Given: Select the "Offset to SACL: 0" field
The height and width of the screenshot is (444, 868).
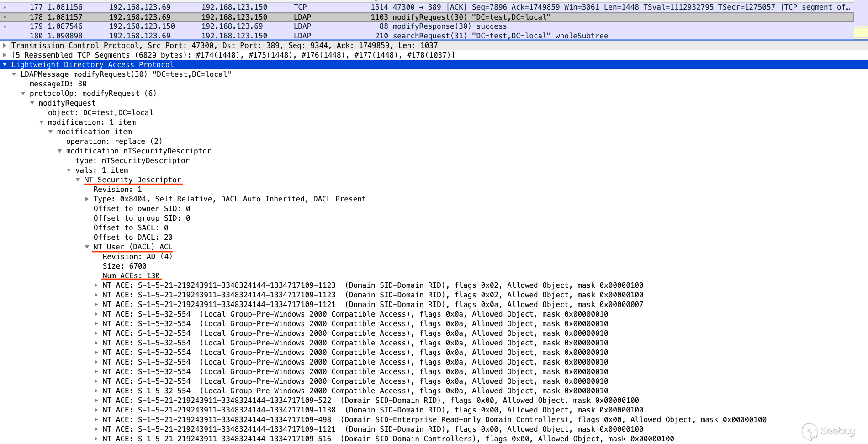Looking at the screenshot, I should [131, 228].
